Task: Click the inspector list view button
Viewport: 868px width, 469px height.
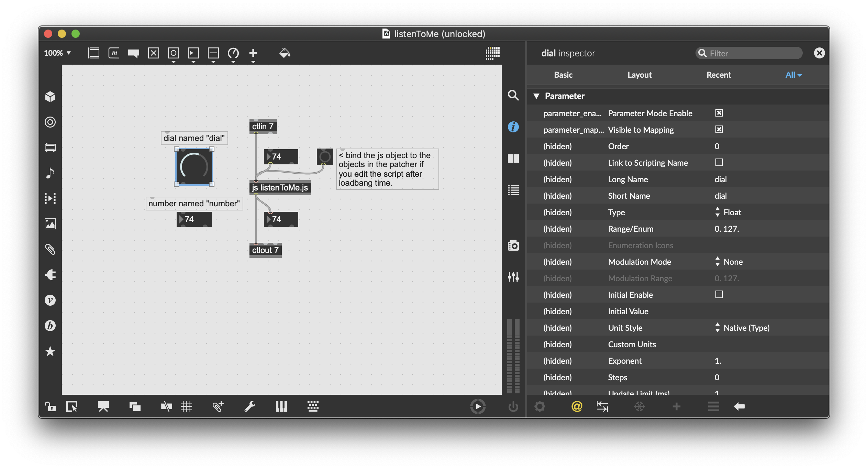Action: pos(714,406)
